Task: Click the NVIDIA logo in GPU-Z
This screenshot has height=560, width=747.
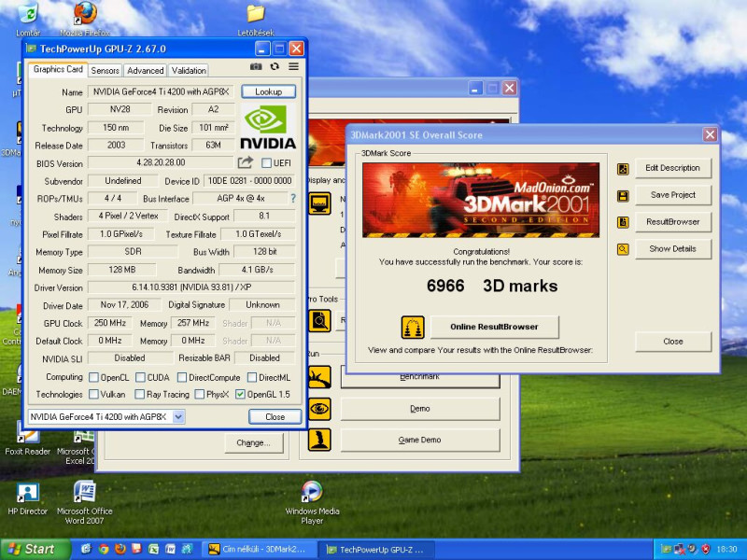Action: click(268, 127)
